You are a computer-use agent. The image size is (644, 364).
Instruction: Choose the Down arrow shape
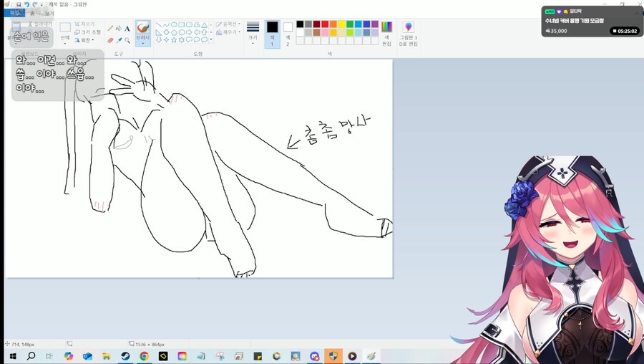tap(159, 40)
